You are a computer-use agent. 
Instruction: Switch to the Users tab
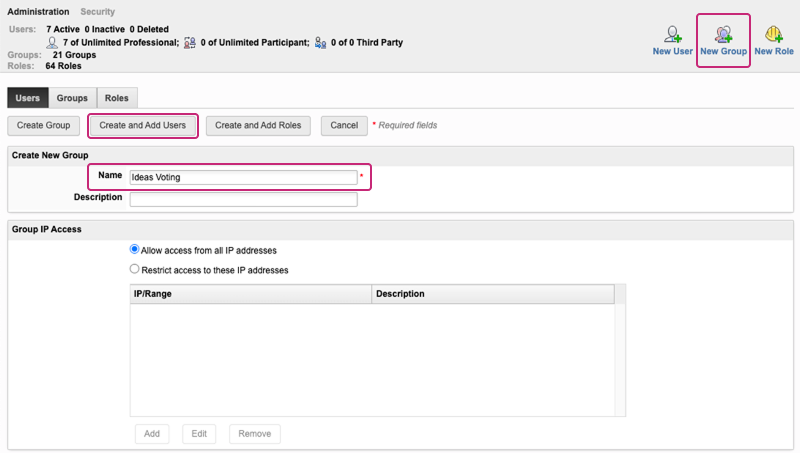point(28,98)
